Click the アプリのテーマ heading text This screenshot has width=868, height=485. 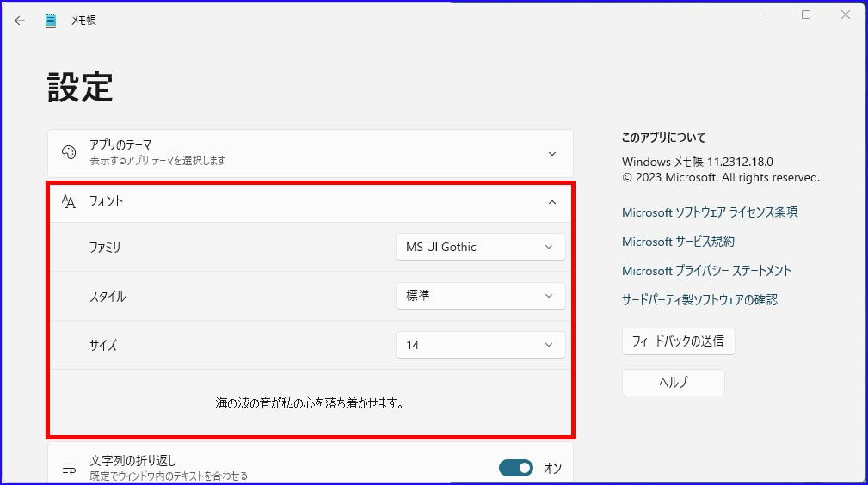pyautogui.click(x=120, y=145)
